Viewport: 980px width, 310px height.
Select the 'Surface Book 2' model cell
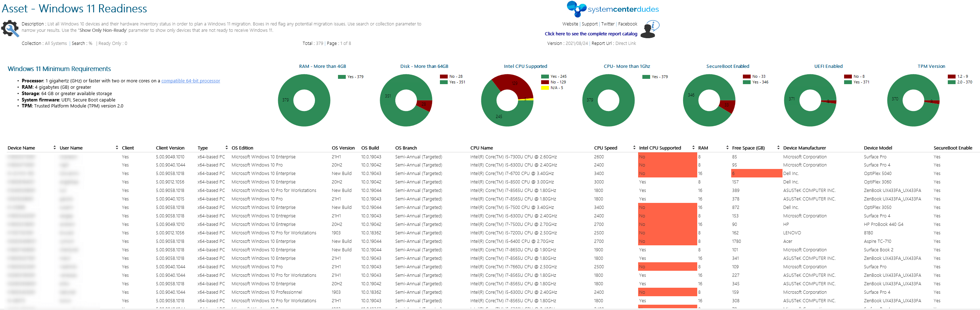(878, 250)
